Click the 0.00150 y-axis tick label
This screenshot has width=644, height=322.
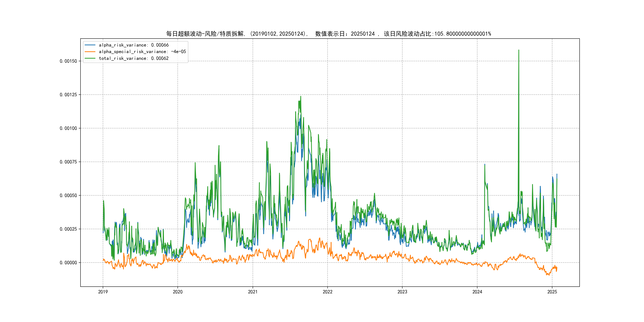tap(68, 61)
